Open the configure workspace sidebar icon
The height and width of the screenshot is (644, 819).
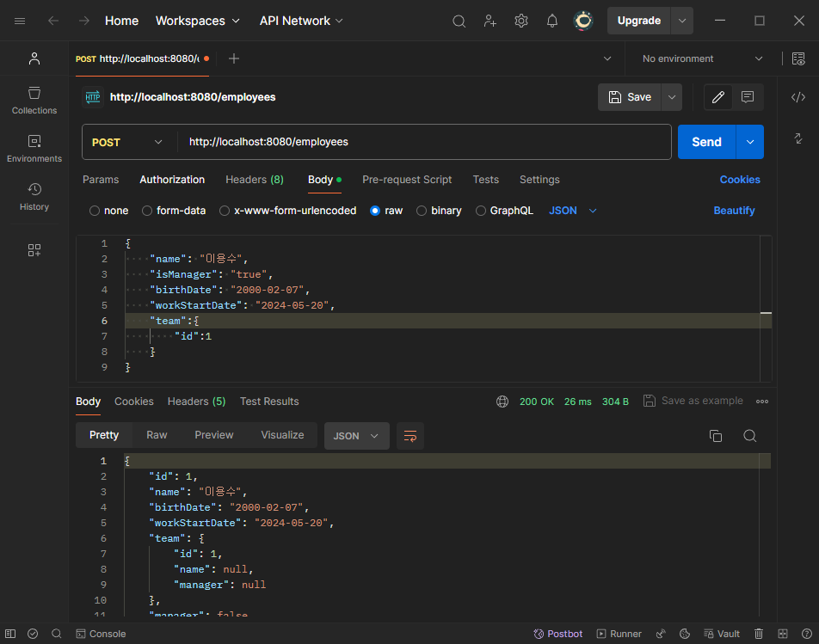tap(34, 250)
